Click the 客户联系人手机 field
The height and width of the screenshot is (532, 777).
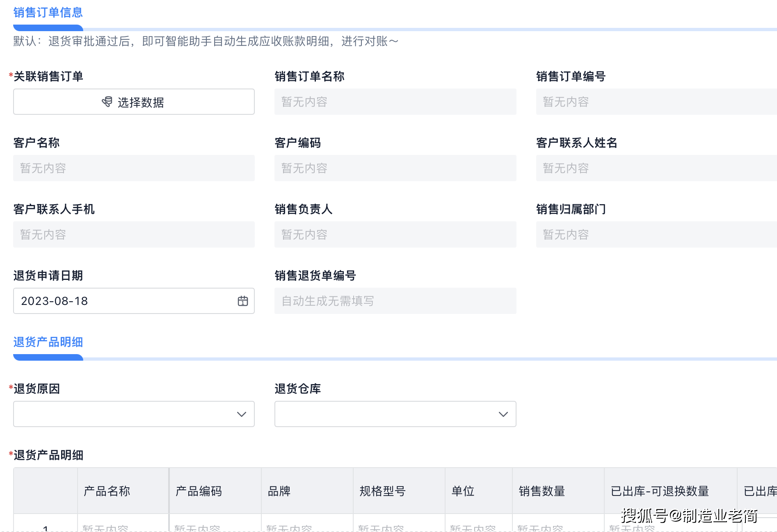tap(134, 234)
